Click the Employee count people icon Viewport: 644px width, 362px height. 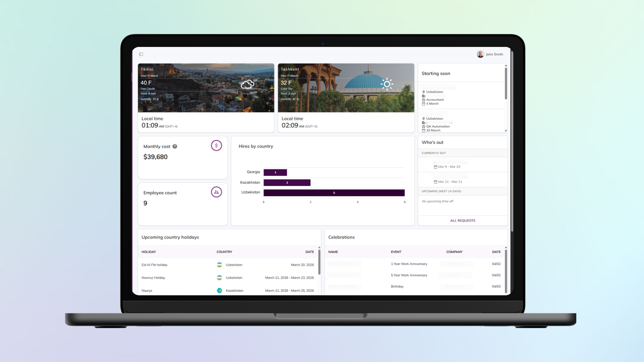tap(216, 192)
